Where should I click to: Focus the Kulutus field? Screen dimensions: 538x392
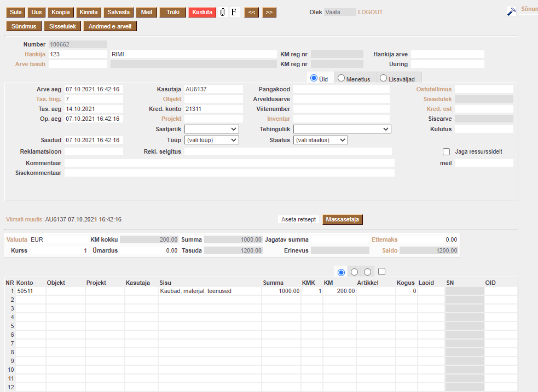click(x=484, y=129)
